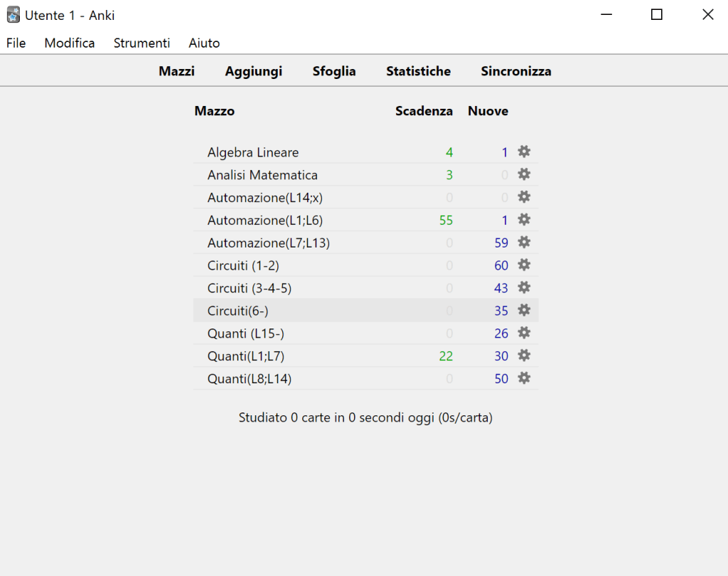This screenshot has height=576, width=728.
Task: View Statistiche page
Action: 418,71
